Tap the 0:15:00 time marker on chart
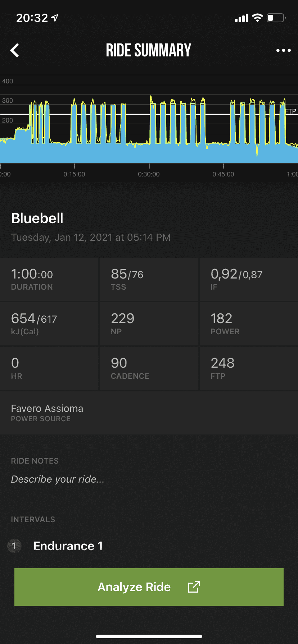 (74, 174)
